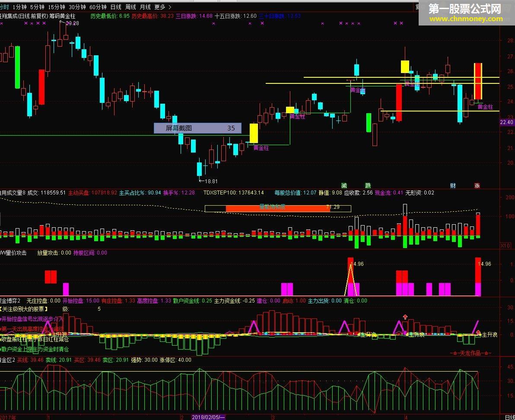Click the 【关注级别大的股票】 label

24,309
